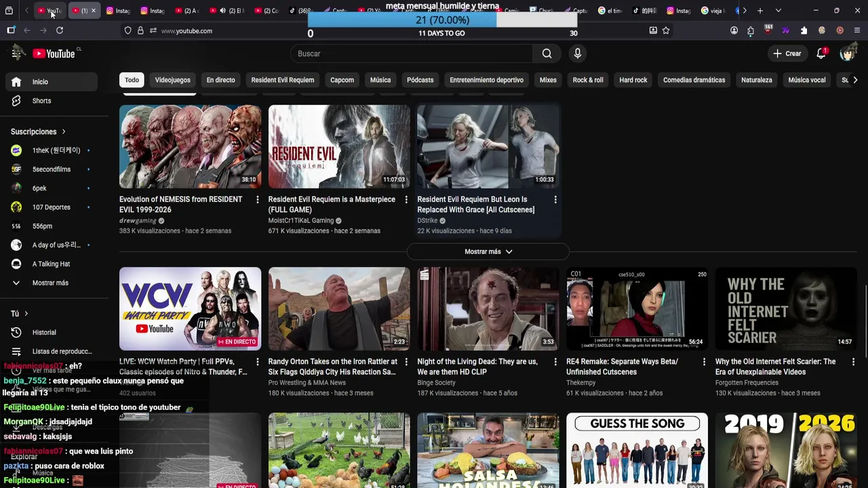This screenshot has width=868, height=488.
Task: Open the Firefox hamburger application menu
Action: click(857, 30)
